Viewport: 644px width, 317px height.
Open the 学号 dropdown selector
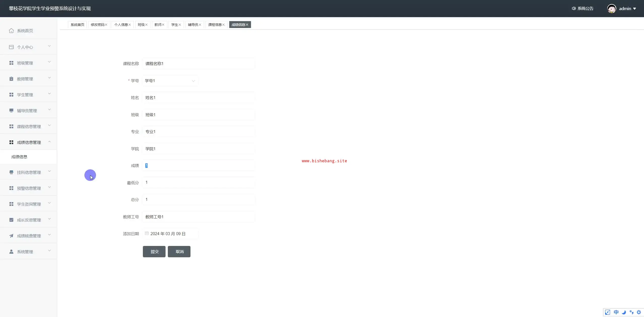[170, 81]
